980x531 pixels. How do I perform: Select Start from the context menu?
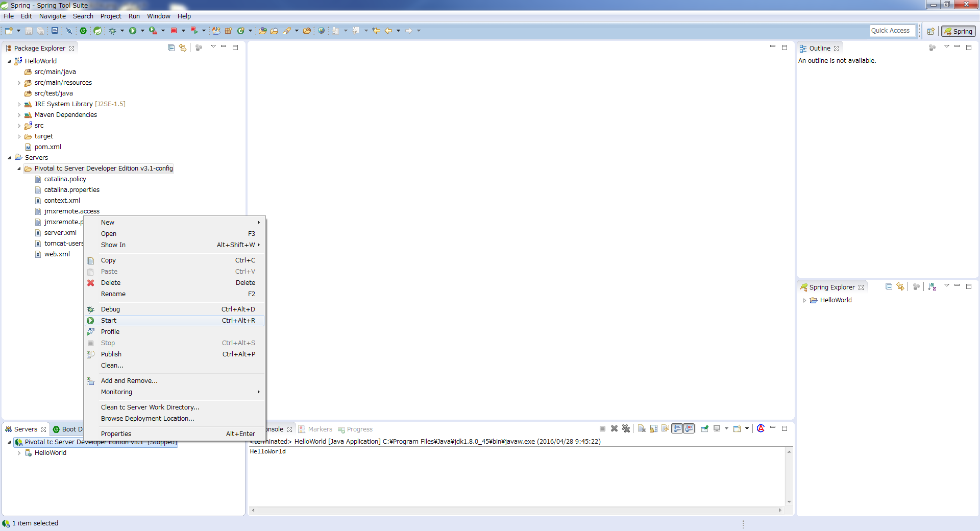tap(109, 321)
